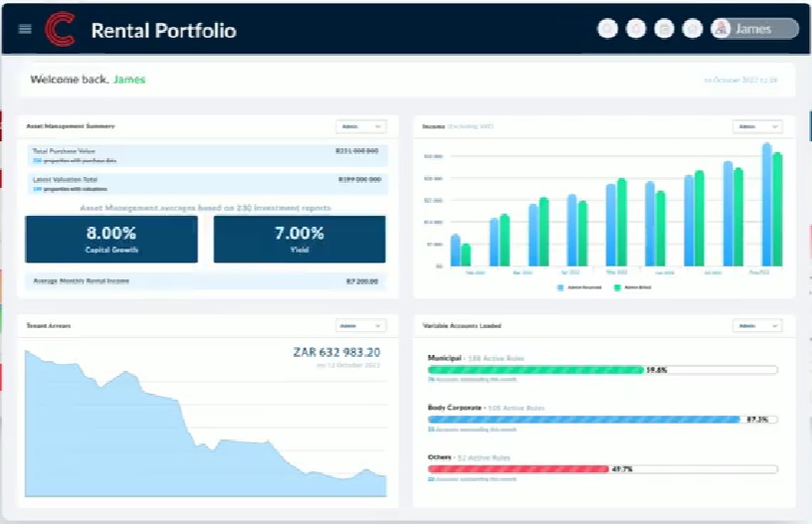Click the fourth round header icon
Screen dimensions: 812x524
point(694,30)
